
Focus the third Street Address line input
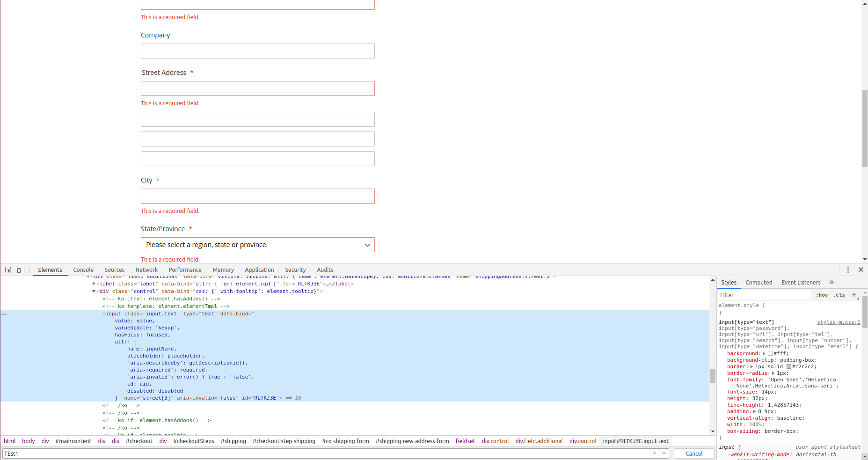pos(258,139)
